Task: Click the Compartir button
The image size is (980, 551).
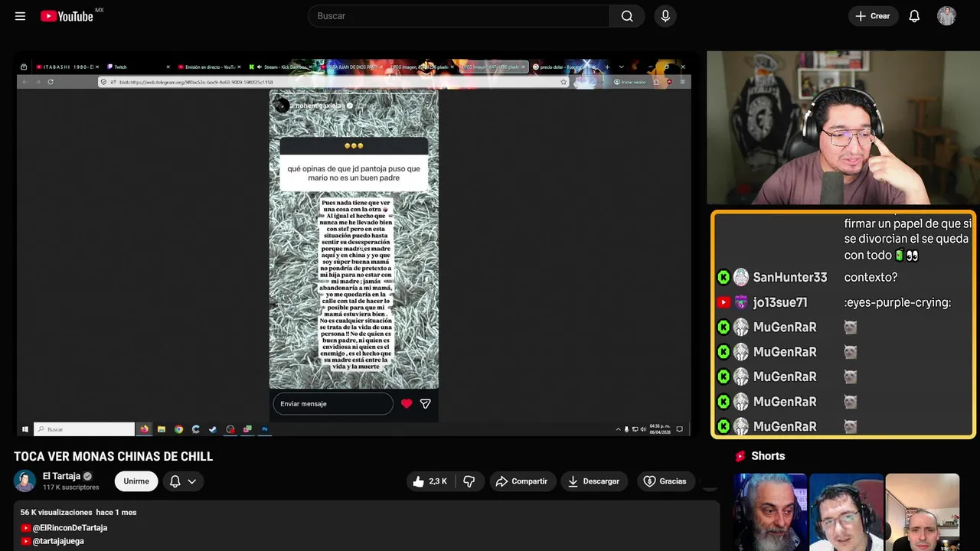Action: (x=521, y=481)
